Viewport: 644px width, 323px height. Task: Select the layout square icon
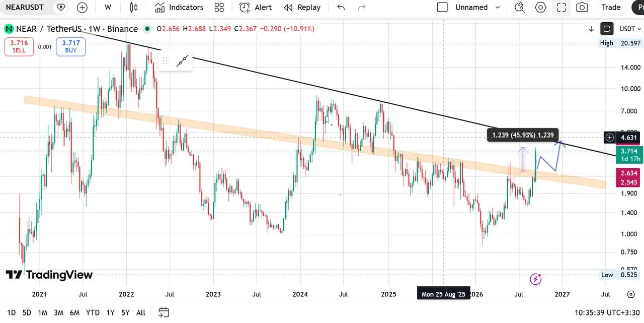pos(442,8)
